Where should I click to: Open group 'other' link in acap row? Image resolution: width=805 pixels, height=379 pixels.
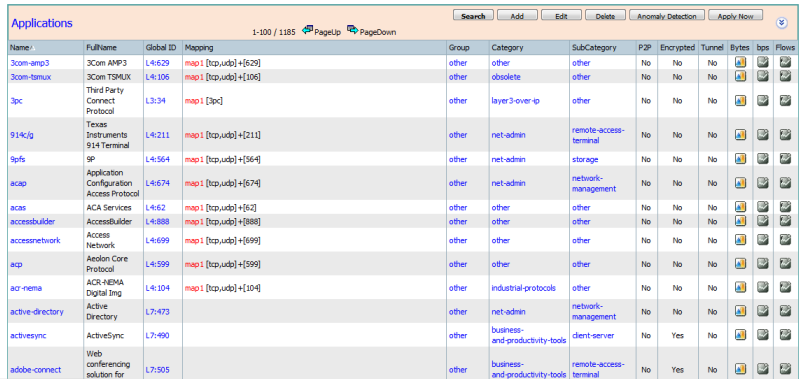458,183
